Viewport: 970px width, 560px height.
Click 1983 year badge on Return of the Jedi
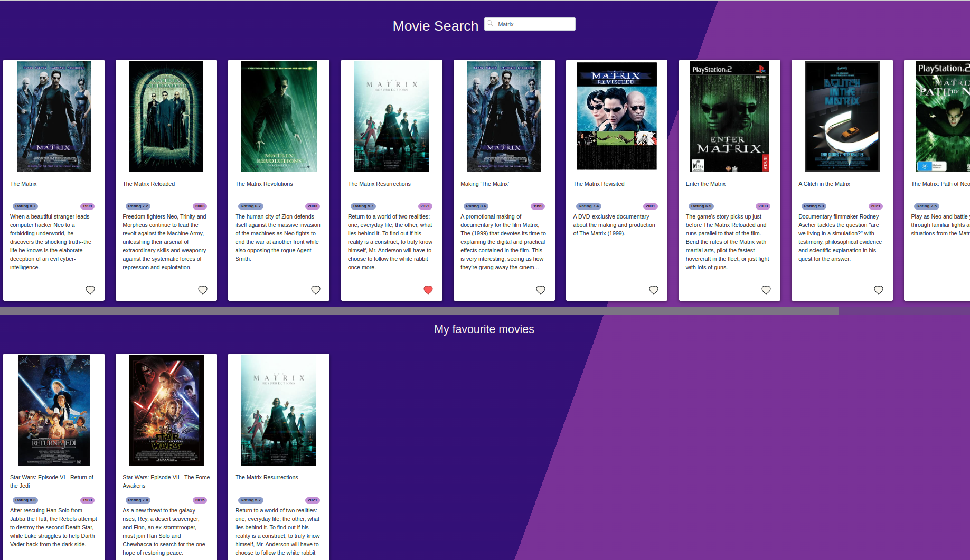[x=87, y=500]
